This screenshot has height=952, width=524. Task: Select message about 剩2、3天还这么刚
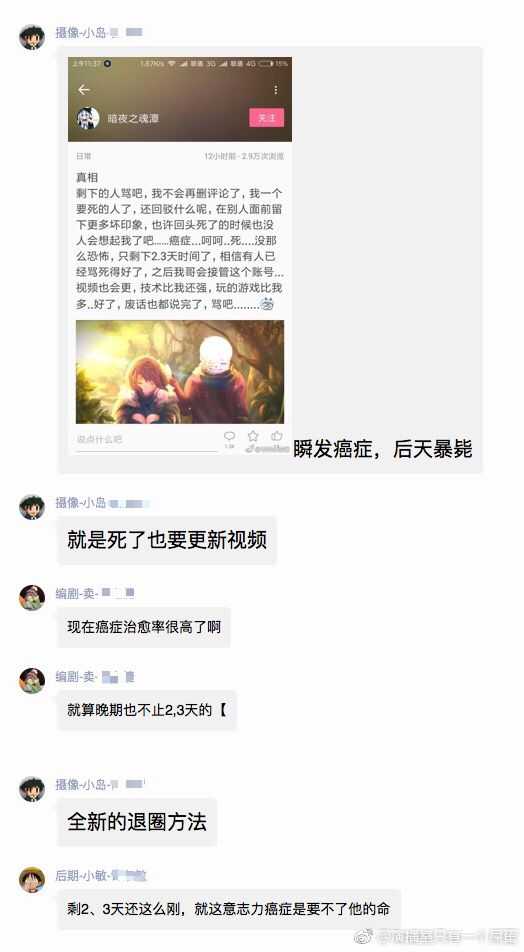pyautogui.click(x=228, y=909)
